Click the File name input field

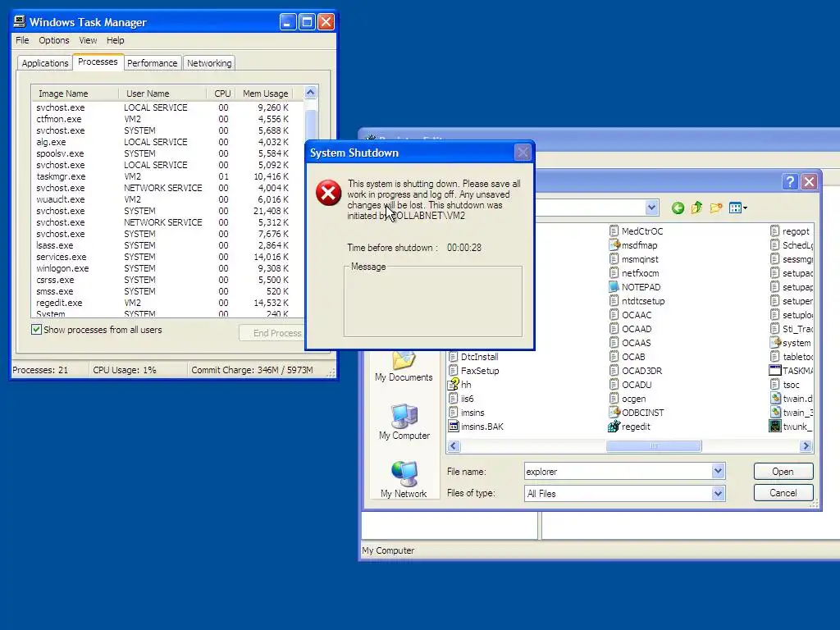click(618, 472)
